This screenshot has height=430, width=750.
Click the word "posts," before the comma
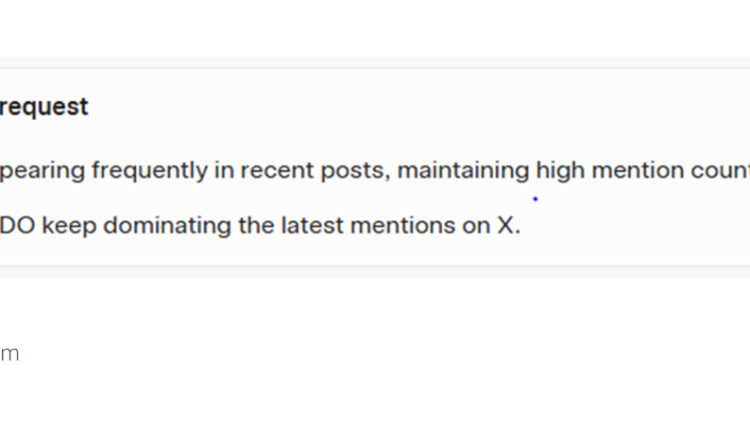click(x=360, y=170)
